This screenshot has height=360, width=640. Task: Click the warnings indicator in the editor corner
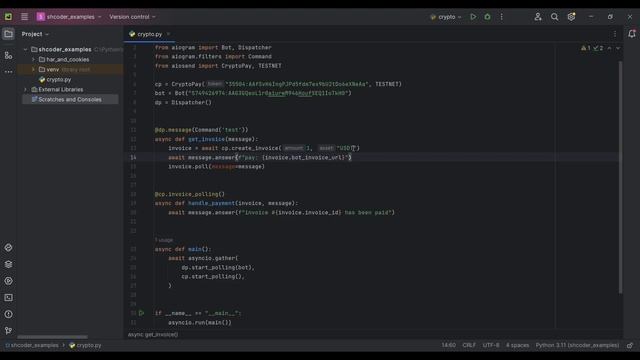pyautogui.click(x=586, y=48)
